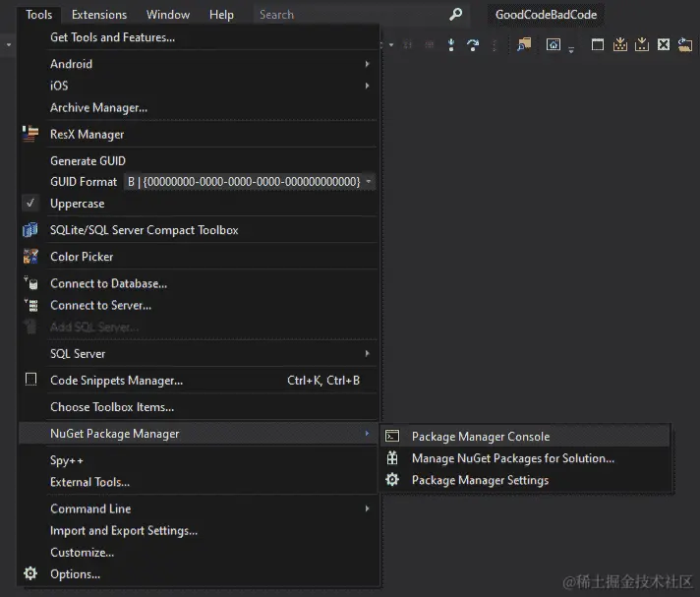
Task: Click the search magnifier icon
Action: coord(455,15)
